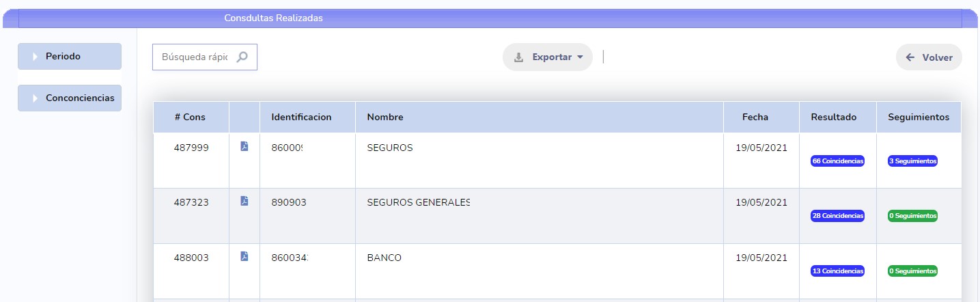Sort by the # Cons column header
The width and height of the screenshot is (980, 302).
[x=190, y=117]
